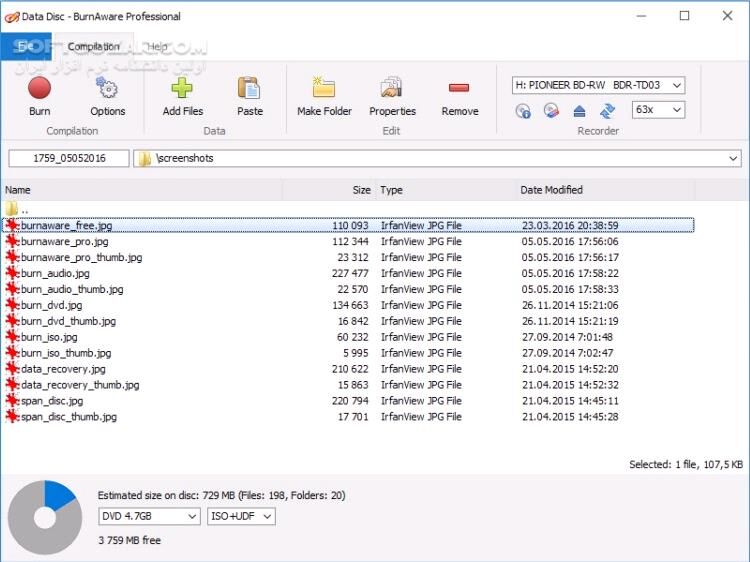The height and width of the screenshot is (562, 750).
Task: Open Properties from the toolbar
Action: [392, 88]
